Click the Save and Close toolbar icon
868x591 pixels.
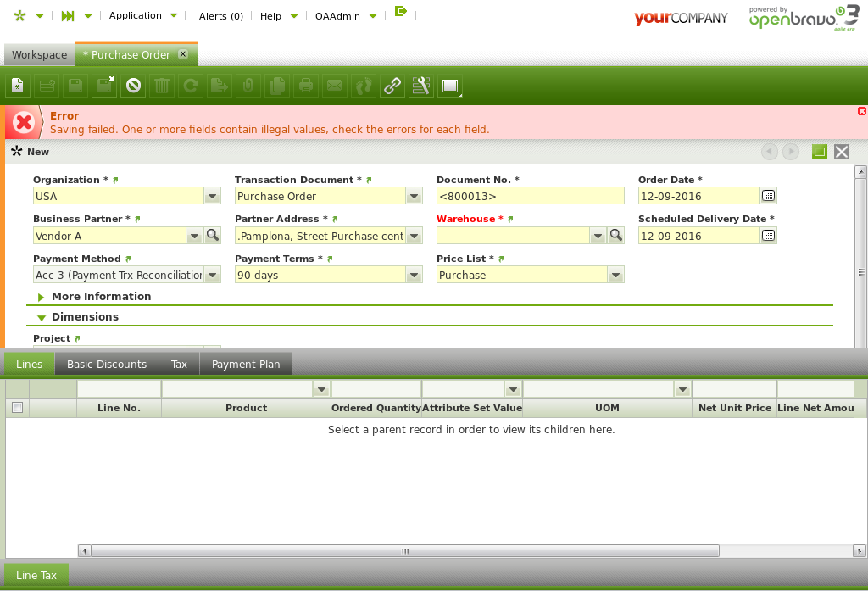point(105,85)
